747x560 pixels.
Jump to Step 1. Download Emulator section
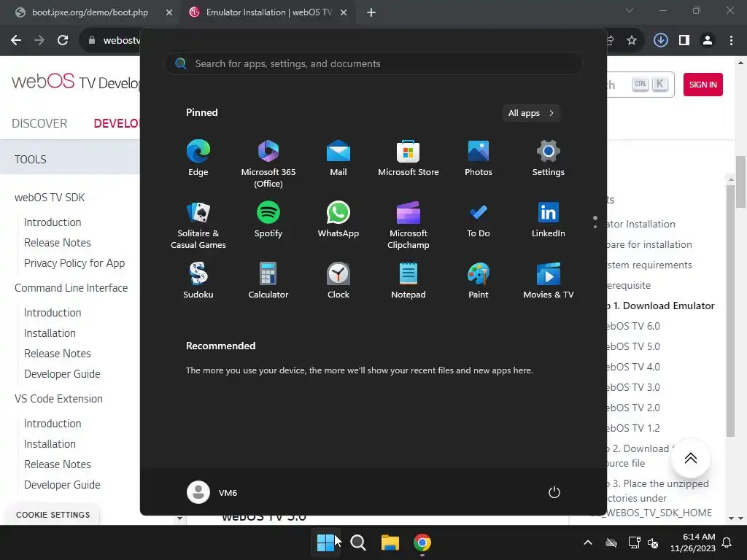point(661,306)
